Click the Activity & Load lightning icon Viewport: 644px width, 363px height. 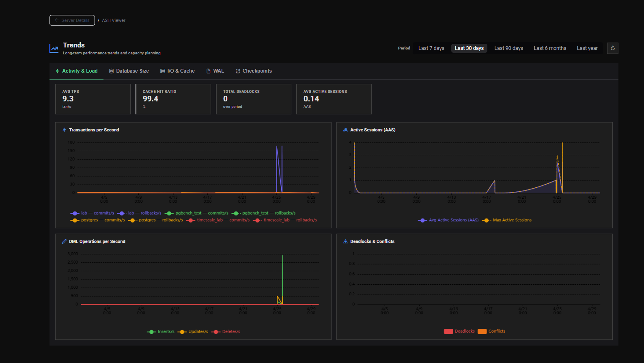(58, 71)
